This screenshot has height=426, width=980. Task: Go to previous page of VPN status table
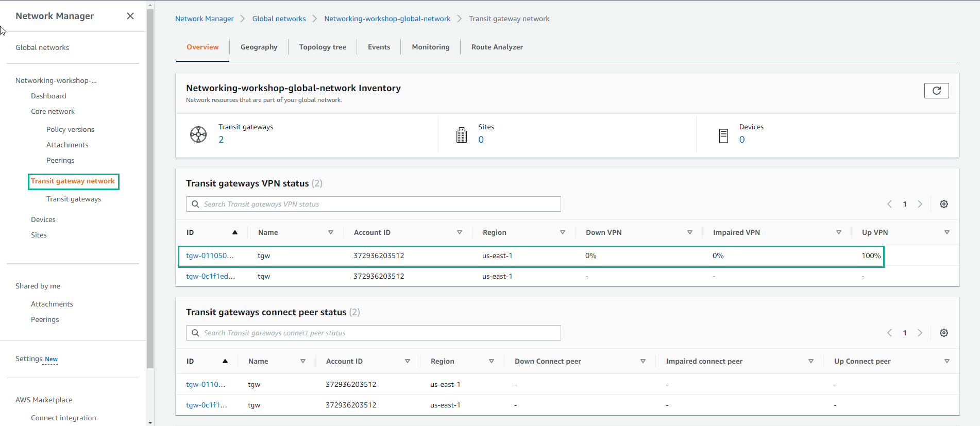pos(889,204)
